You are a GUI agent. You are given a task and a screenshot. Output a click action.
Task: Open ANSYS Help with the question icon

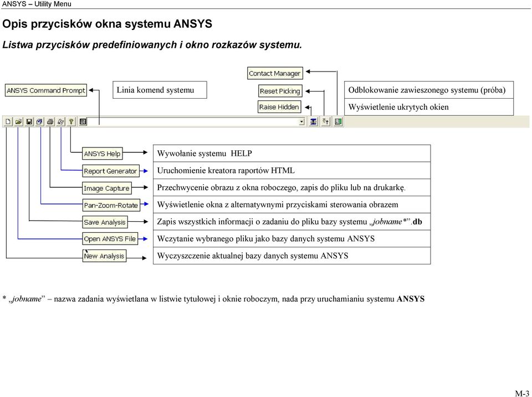[71, 121]
